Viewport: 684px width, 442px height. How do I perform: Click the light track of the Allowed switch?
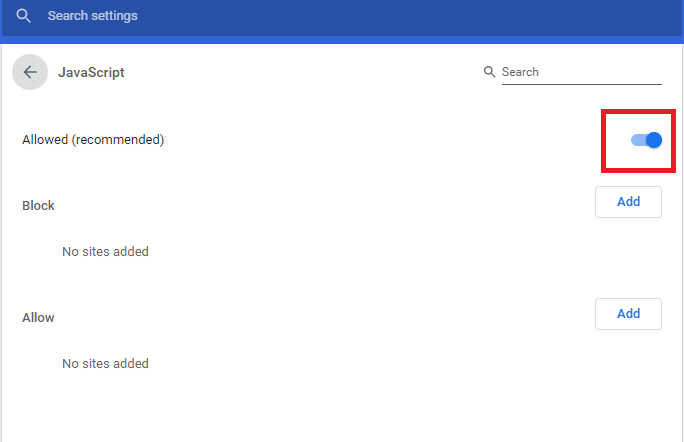click(x=636, y=140)
